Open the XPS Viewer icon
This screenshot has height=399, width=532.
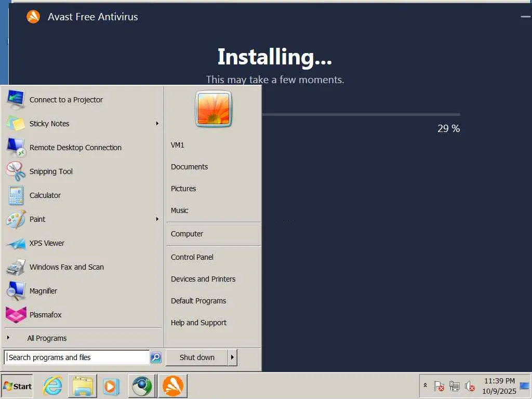(x=16, y=243)
